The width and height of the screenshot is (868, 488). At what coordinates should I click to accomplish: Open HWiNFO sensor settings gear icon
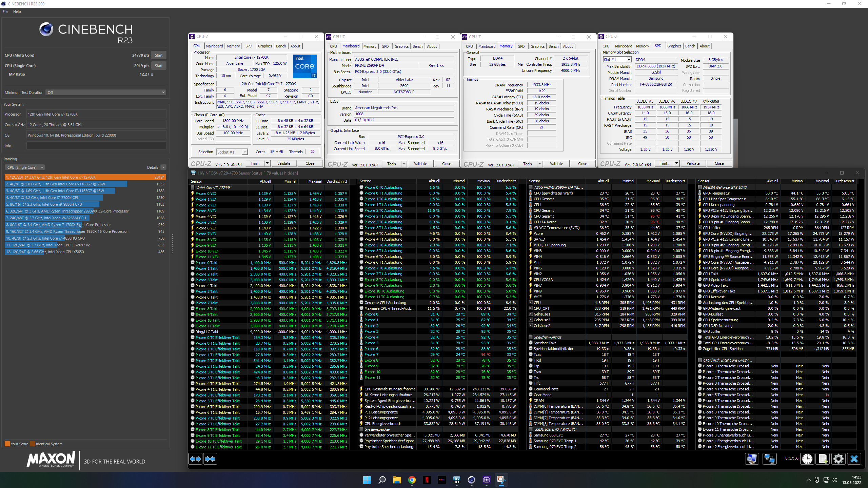pos(839,459)
